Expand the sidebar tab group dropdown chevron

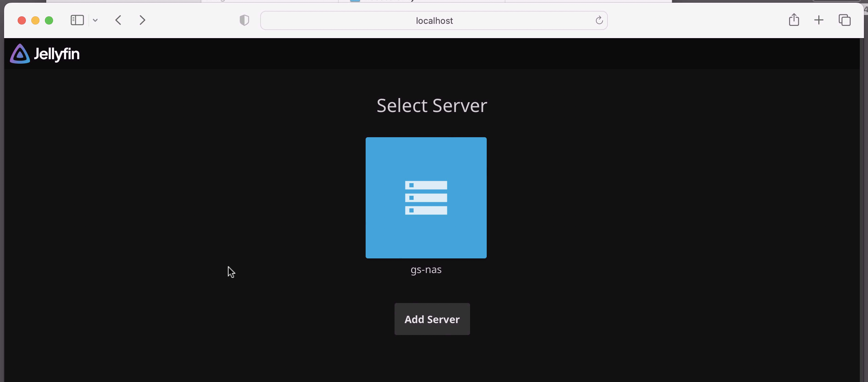point(95,20)
